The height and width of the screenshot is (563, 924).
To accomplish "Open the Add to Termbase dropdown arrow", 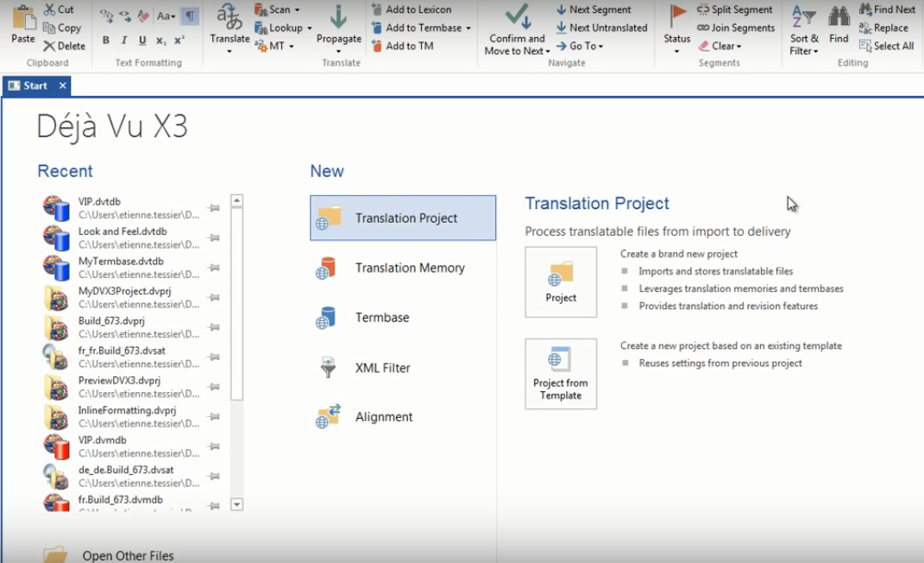I will (468, 28).
